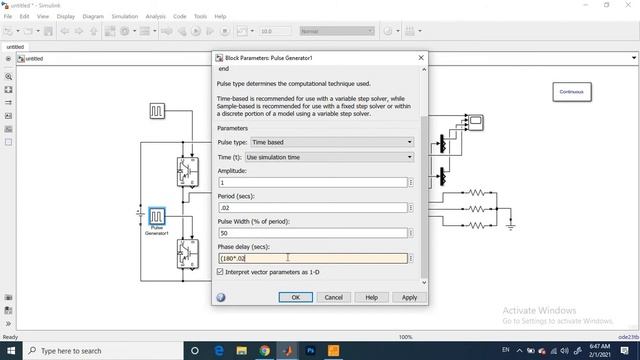This screenshot has width=640, height=360.
Task: Click the Step Back toolbar icon
Action: coord(182,31)
